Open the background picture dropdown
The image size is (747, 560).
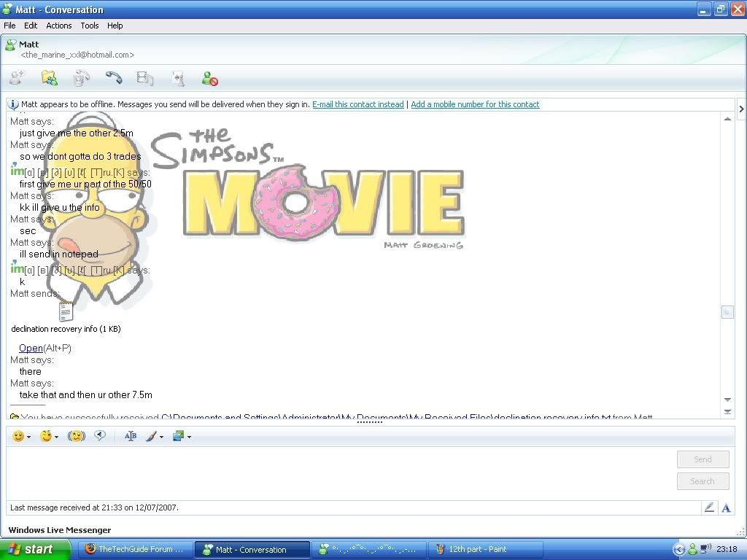[x=189, y=437]
